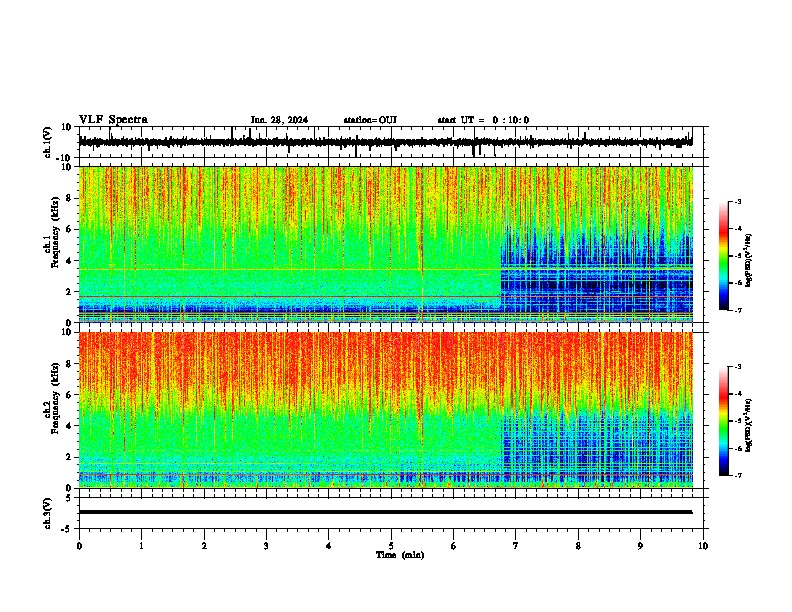This screenshot has height=612, width=792.
Task: Click the "5" tick on ch.3(V) axis
Action: tap(70, 497)
